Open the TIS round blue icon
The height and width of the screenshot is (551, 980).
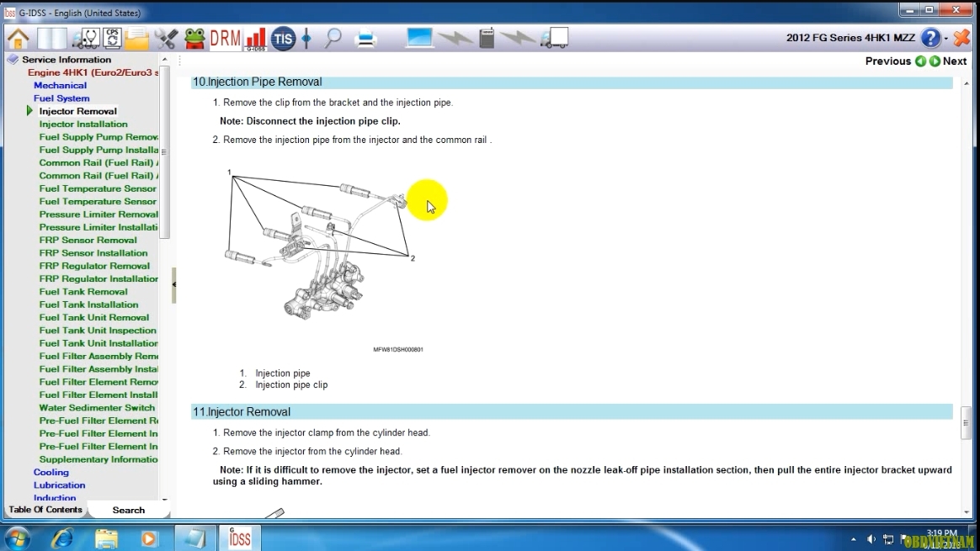(283, 39)
